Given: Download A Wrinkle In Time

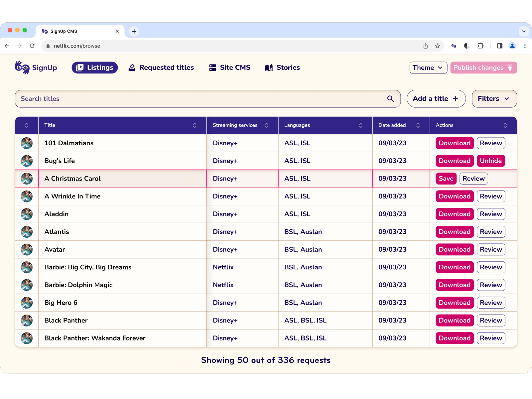Looking at the screenshot, I should [x=455, y=197].
